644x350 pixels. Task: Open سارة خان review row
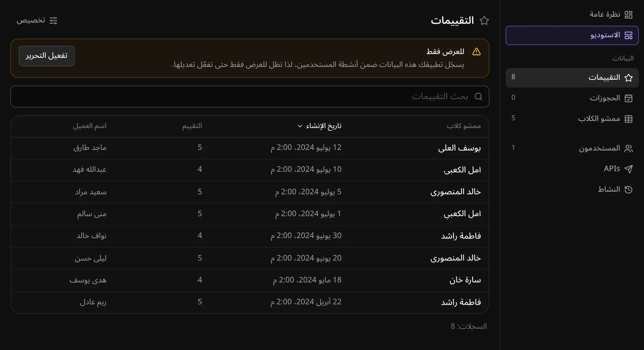click(250, 280)
